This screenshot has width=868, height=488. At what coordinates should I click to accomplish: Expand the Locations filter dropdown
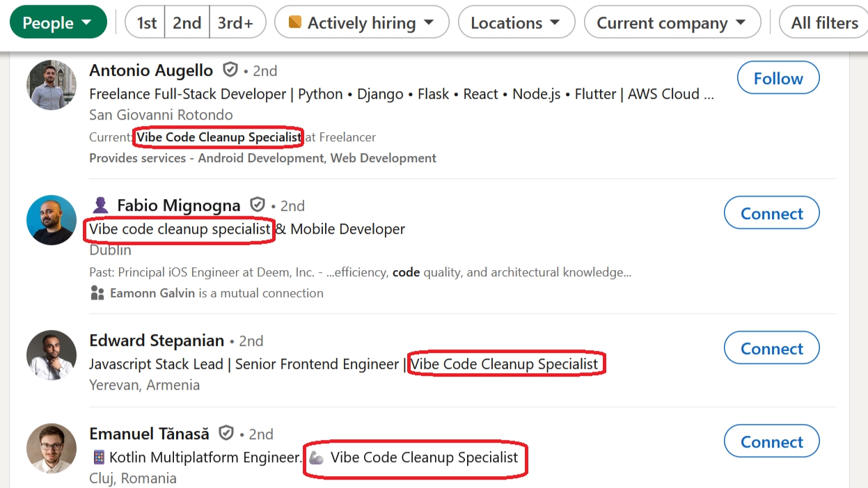tap(516, 22)
